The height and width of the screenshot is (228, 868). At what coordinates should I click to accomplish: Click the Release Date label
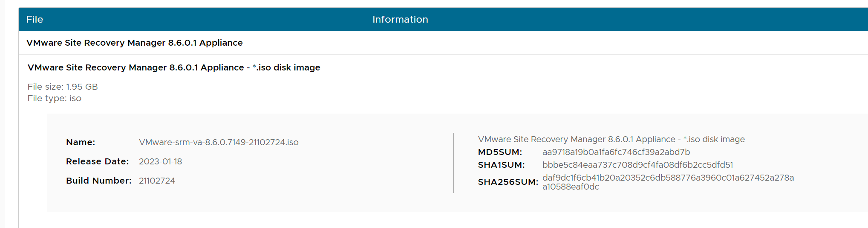click(x=97, y=161)
